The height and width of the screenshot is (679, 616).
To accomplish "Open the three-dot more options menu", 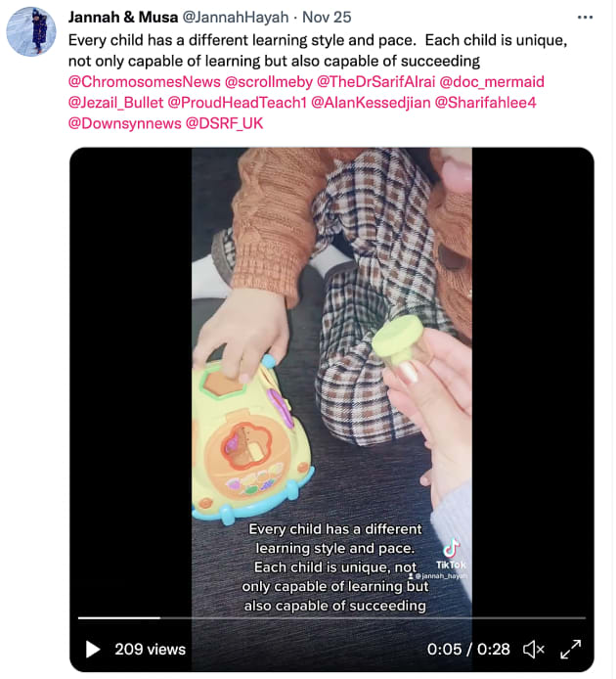I will (585, 18).
